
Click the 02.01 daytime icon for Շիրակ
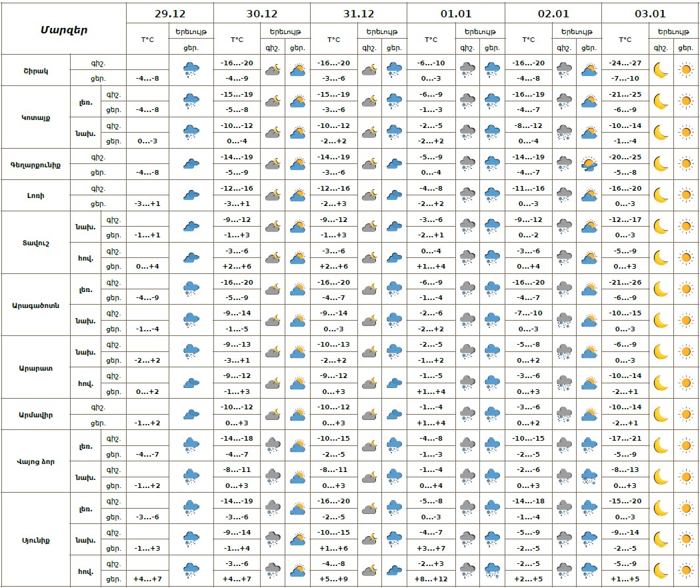click(x=589, y=70)
